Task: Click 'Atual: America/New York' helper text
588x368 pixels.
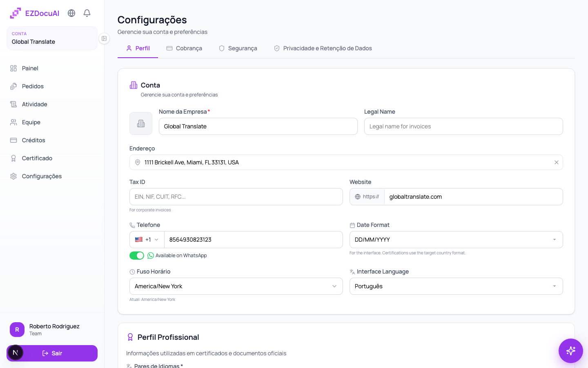Action: [x=152, y=300]
